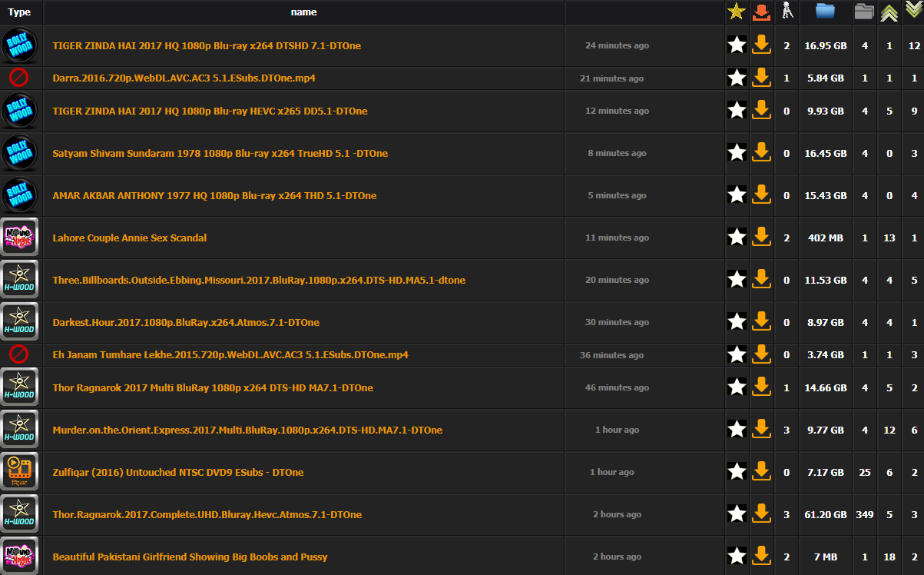Viewport: 924px width, 575px height.
Task: Bookmark Tiger Zinda Hai x264 DTSHD with star
Action: [737, 45]
